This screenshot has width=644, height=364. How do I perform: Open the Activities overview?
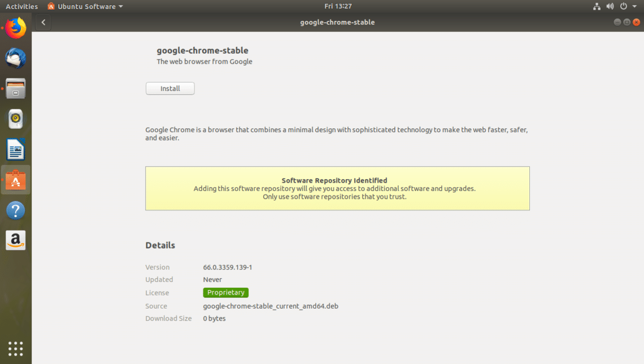[21, 6]
